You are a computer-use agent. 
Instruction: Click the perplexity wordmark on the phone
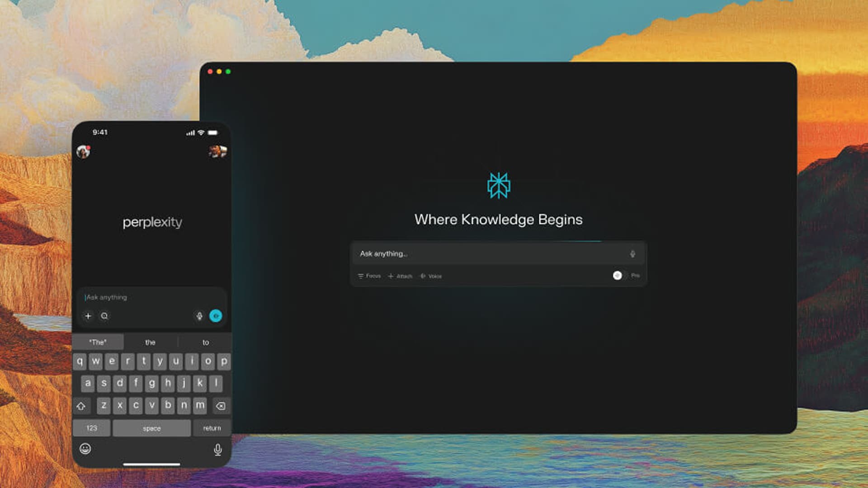(152, 222)
